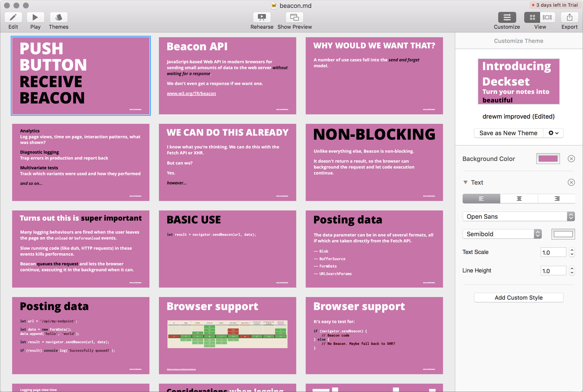Screen dimensions: 583x392
Task: Click the beacon.md document icon in title bar
Action: pos(274,5)
